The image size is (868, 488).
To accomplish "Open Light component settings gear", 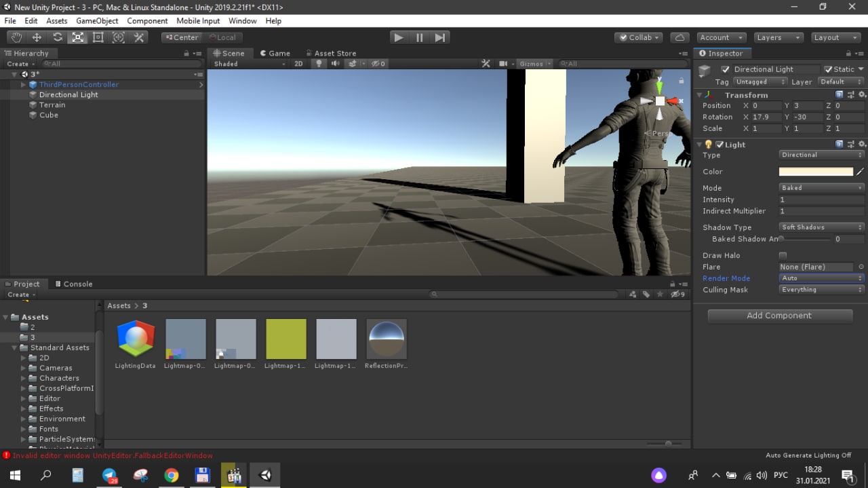I will coord(862,145).
